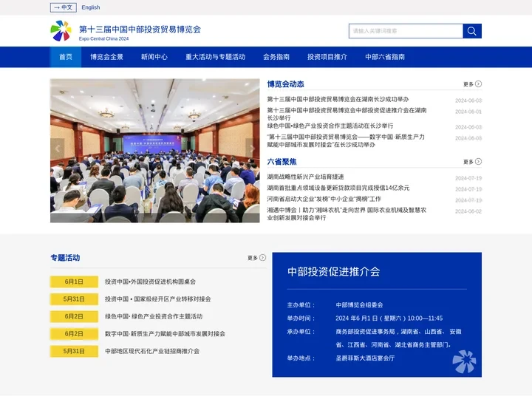
Task: Switch language to English
Action: pos(91,7)
